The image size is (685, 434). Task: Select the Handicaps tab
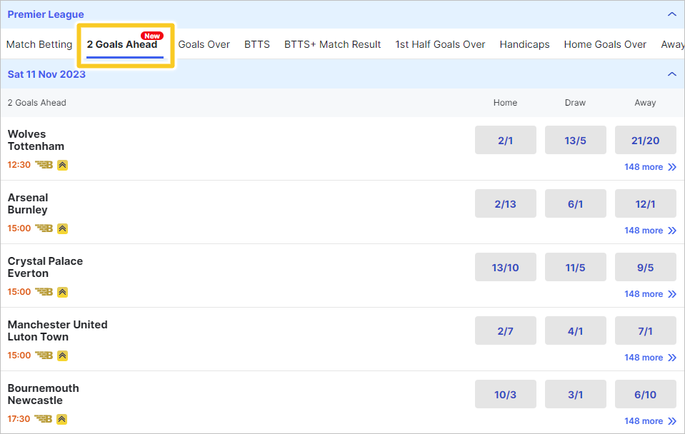[x=525, y=45]
